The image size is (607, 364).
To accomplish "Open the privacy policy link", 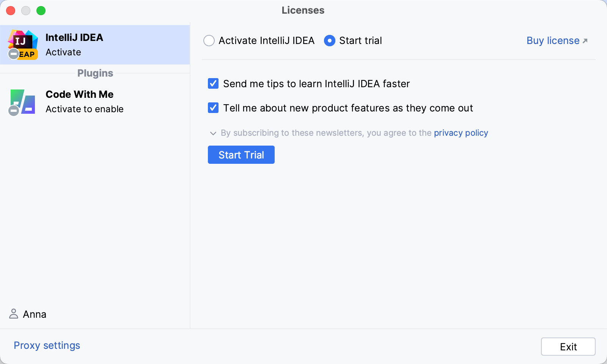I will (461, 133).
